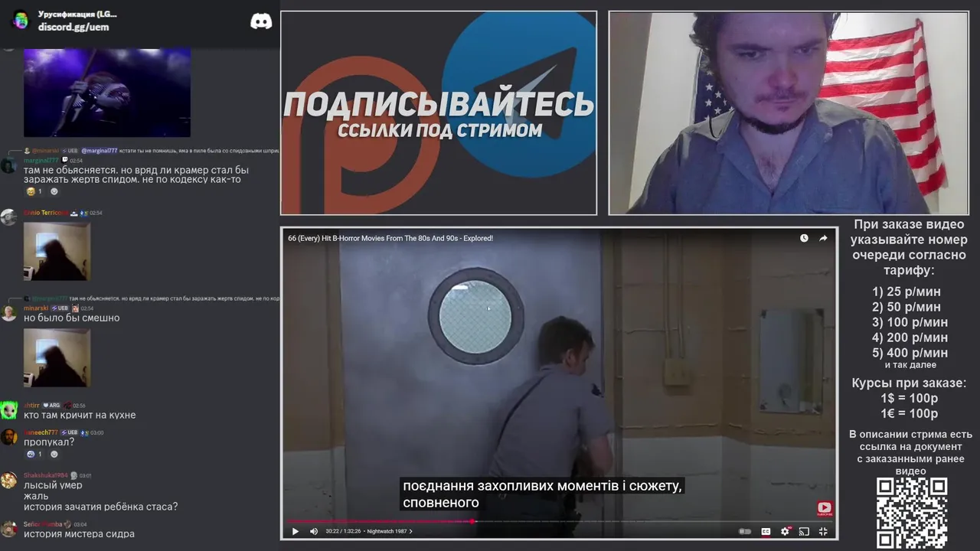Open the Watch later clock icon
Image resolution: width=980 pixels, height=551 pixels.
coord(804,238)
